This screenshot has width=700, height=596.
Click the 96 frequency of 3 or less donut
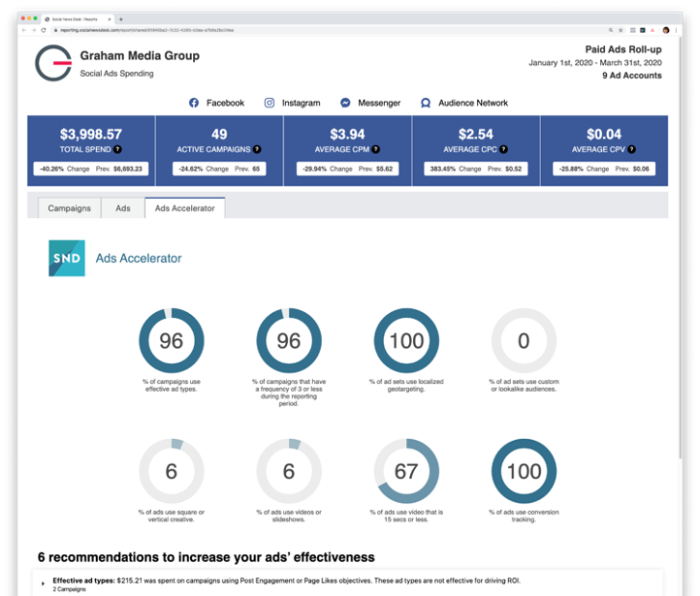[x=289, y=340]
